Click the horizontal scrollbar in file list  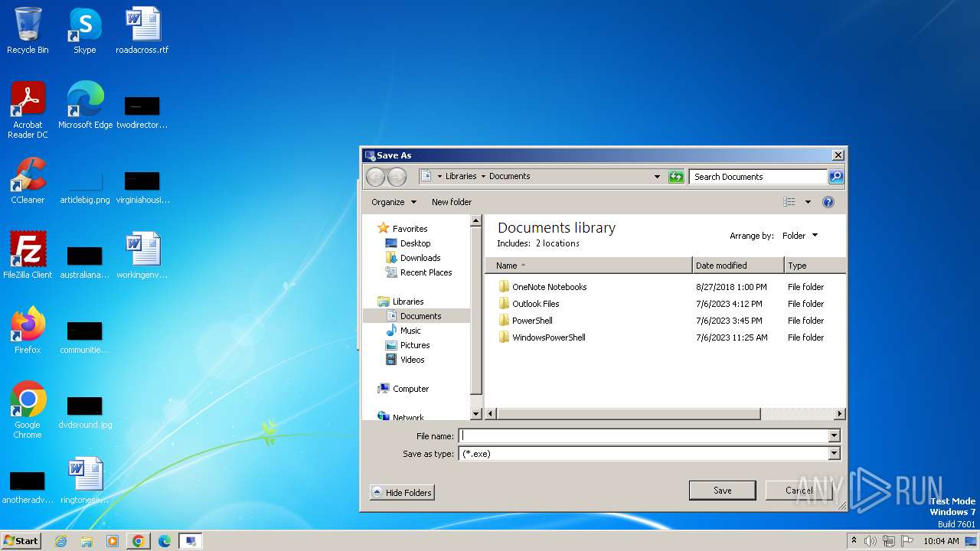(629, 414)
